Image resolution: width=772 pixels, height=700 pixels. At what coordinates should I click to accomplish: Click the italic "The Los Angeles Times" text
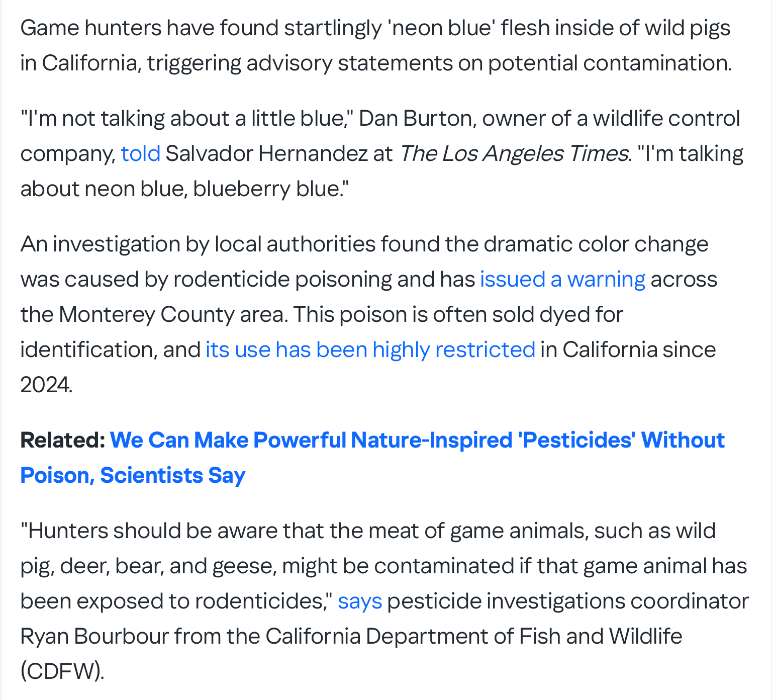(x=514, y=154)
